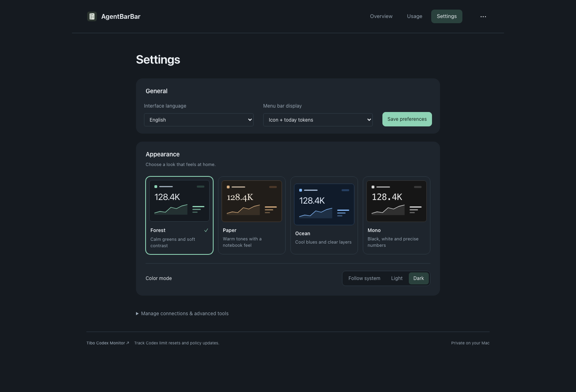
Task: Open the three-dot more options menu
Action: [x=483, y=16]
